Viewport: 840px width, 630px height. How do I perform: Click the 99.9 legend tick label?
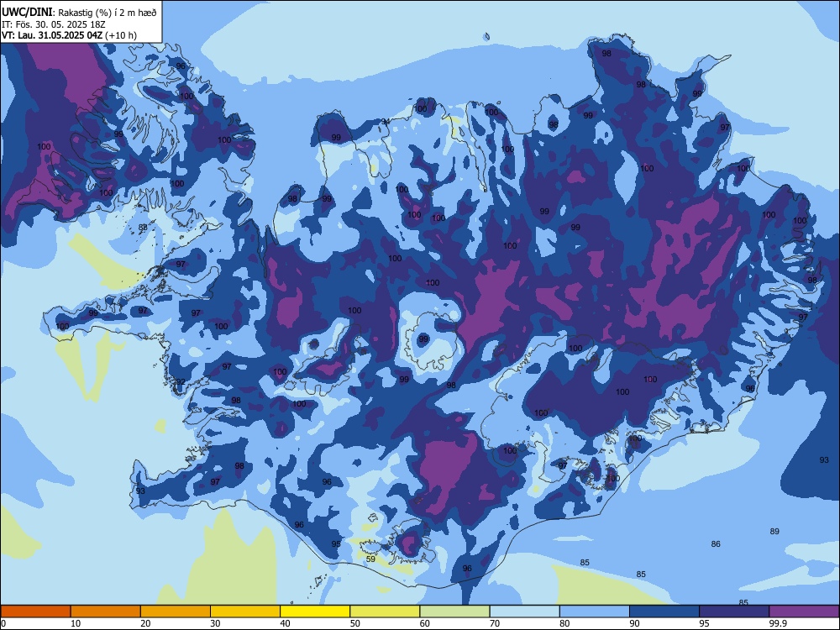click(777, 623)
